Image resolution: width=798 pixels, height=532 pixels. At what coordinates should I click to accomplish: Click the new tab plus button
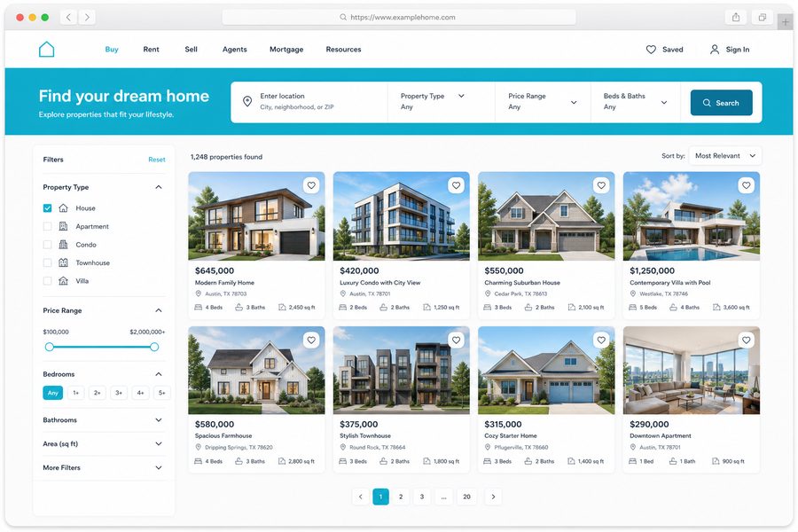click(x=786, y=22)
